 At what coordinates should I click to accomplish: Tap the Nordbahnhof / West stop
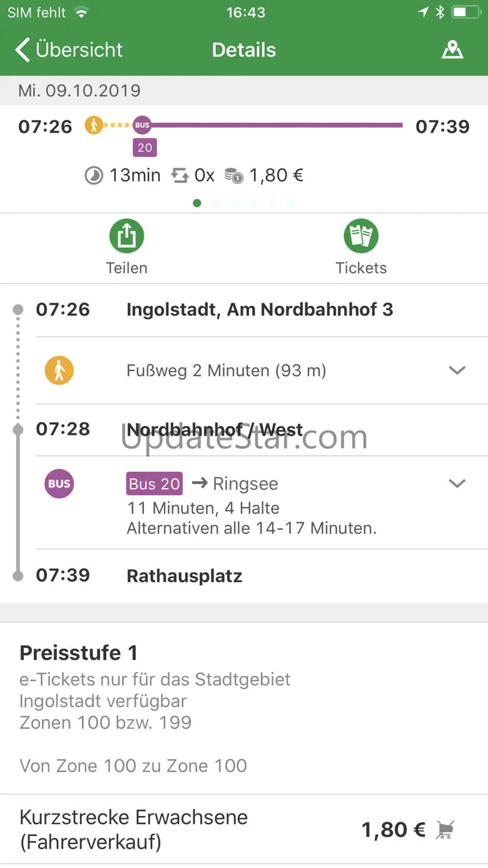(215, 430)
